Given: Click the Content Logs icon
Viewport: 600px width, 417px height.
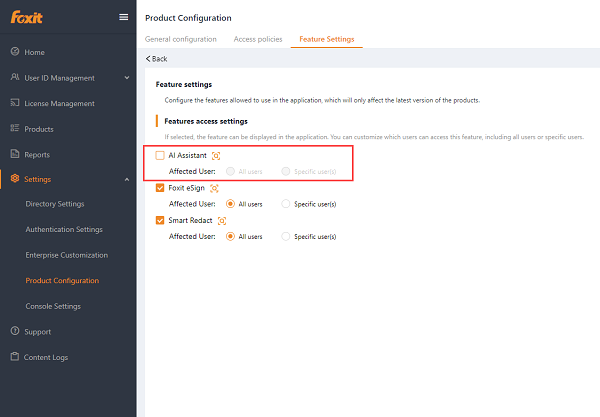Looking at the screenshot, I should tap(15, 357).
